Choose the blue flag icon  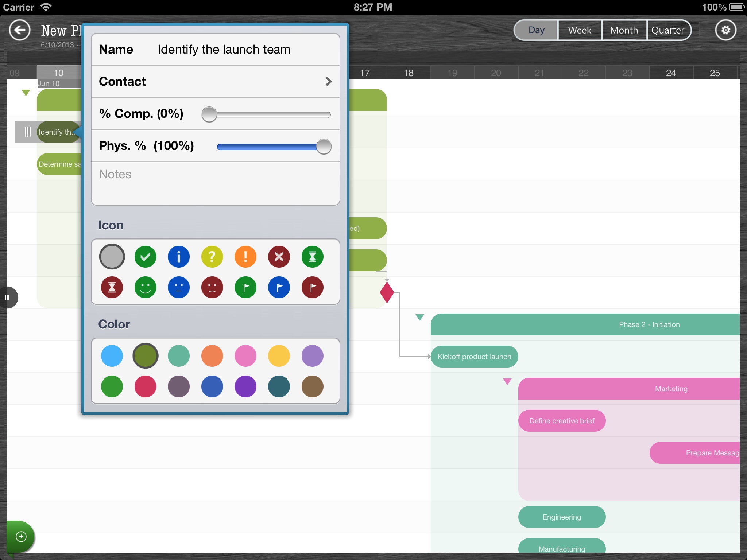[x=279, y=287]
